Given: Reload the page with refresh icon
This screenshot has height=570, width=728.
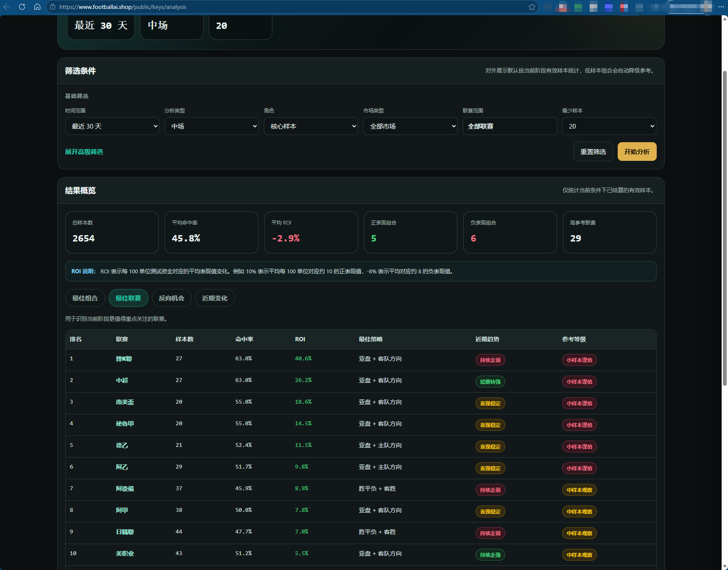Looking at the screenshot, I should click(22, 7).
